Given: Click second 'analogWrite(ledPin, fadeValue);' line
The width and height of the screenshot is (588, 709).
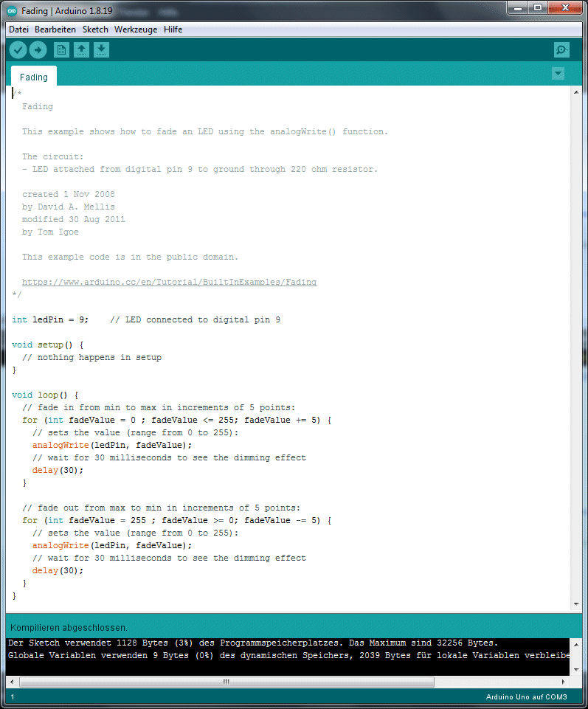Looking at the screenshot, I should [x=112, y=545].
